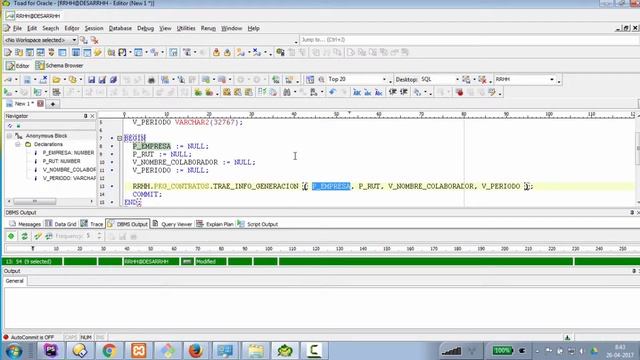Click the Frequency stepper arrows
Image resolution: width=640 pixels, height=360 pixels.
(x=99, y=236)
